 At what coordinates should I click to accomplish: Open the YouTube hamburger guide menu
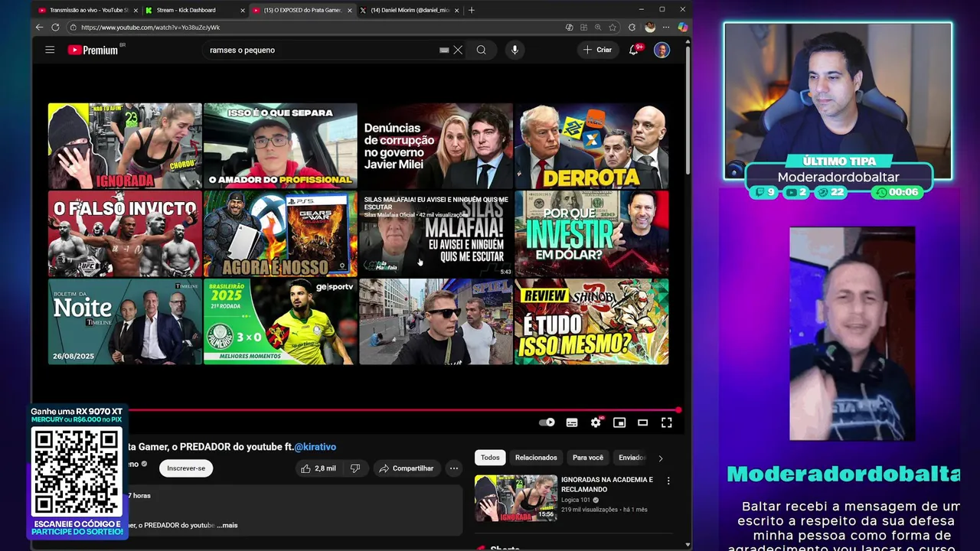click(x=50, y=50)
